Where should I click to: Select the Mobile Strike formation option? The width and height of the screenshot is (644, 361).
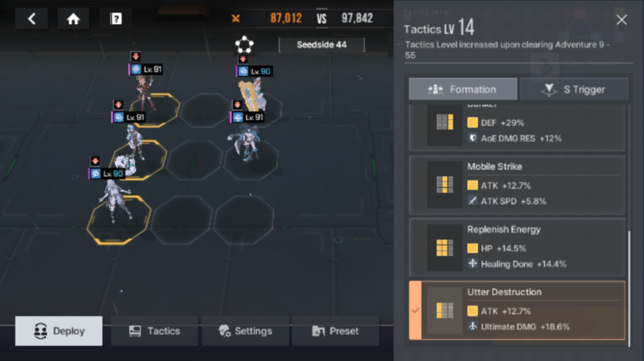coord(517,185)
